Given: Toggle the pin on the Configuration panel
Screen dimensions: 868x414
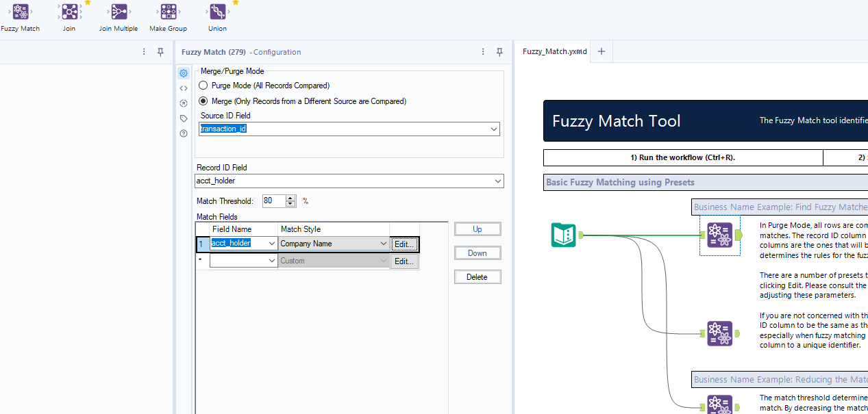Looking at the screenshot, I should tap(499, 52).
